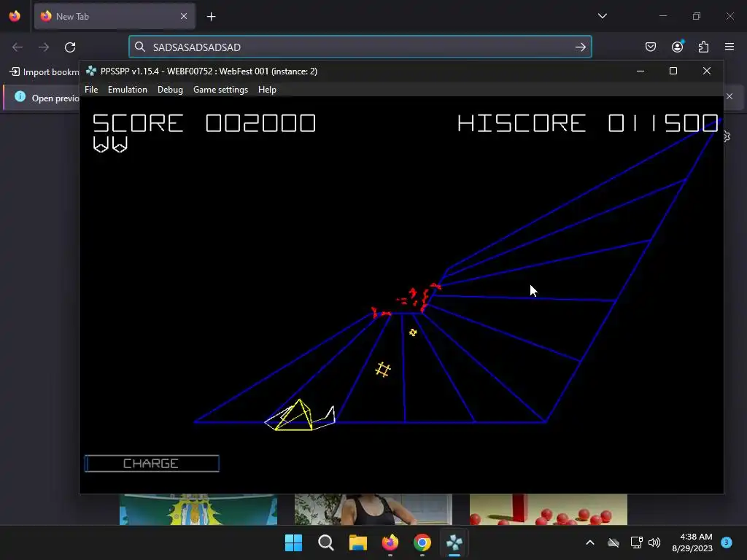
Task: Open the notification count badge
Action: 727,542
